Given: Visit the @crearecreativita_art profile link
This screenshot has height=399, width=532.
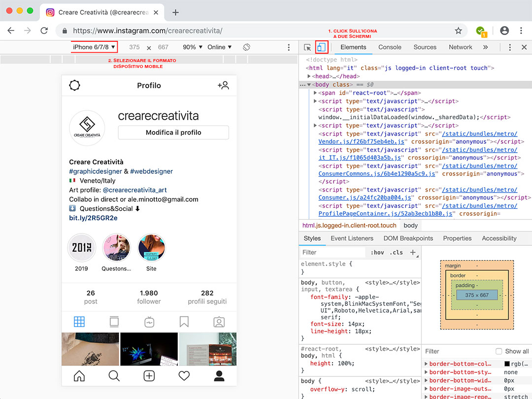Looking at the screenshot, I should pyautogui.click(x=134, y=190).
